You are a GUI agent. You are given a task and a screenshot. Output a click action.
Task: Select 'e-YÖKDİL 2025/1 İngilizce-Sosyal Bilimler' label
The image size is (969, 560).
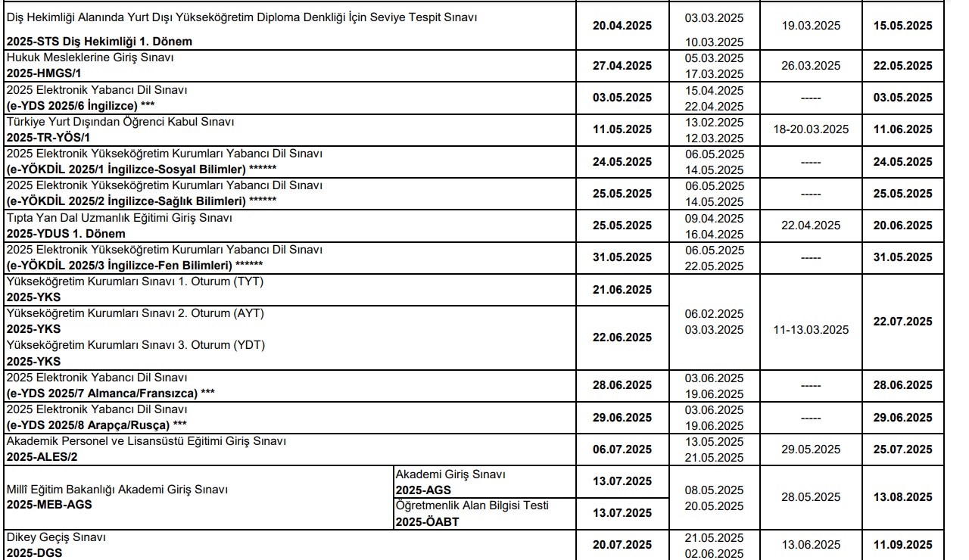[141, 170]
